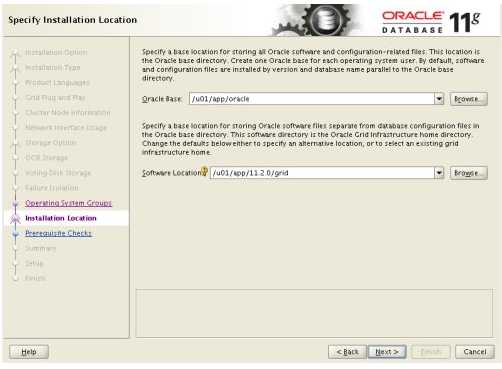
Task: Open Help for this installer page
Action: pos(29,352)
